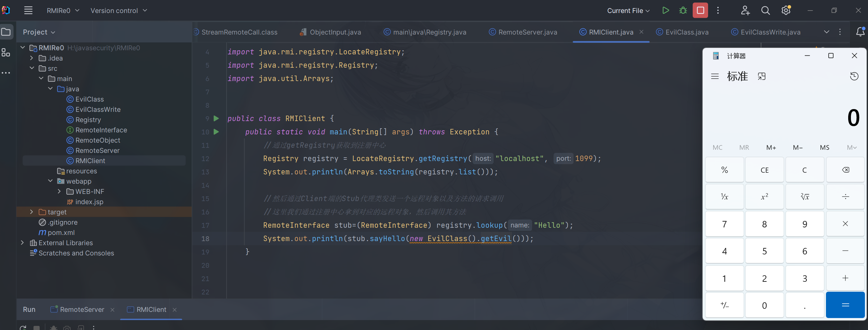The height and width of the screenshot is (330, 868).
Task: Open editor tab options menu
Action: pyautogui.click(x=840, y=32)
